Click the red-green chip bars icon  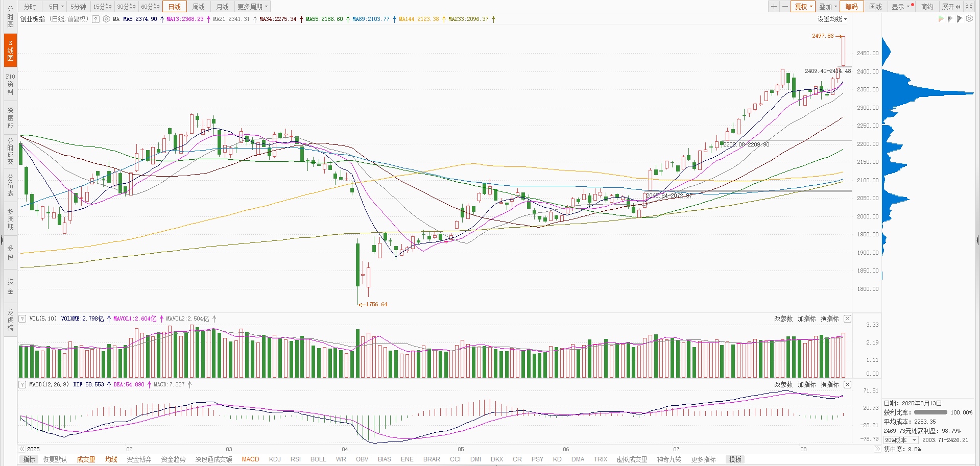tap(941, 19)
